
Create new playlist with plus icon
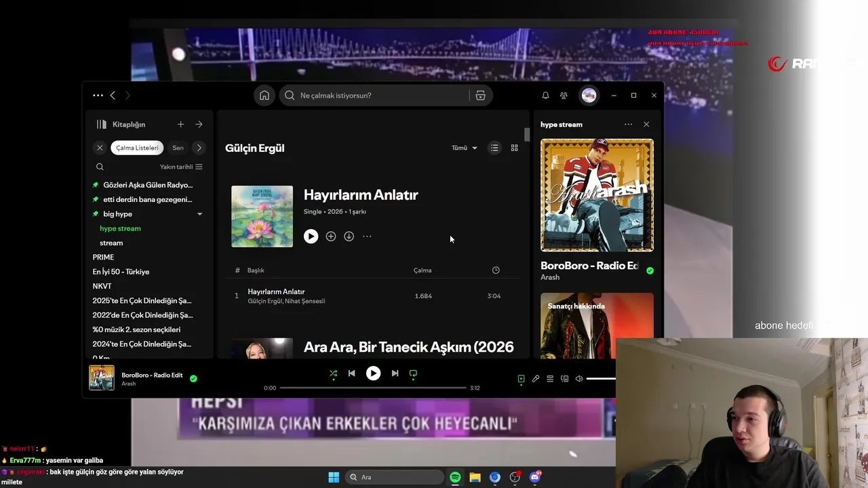click(x=180, y=125)
